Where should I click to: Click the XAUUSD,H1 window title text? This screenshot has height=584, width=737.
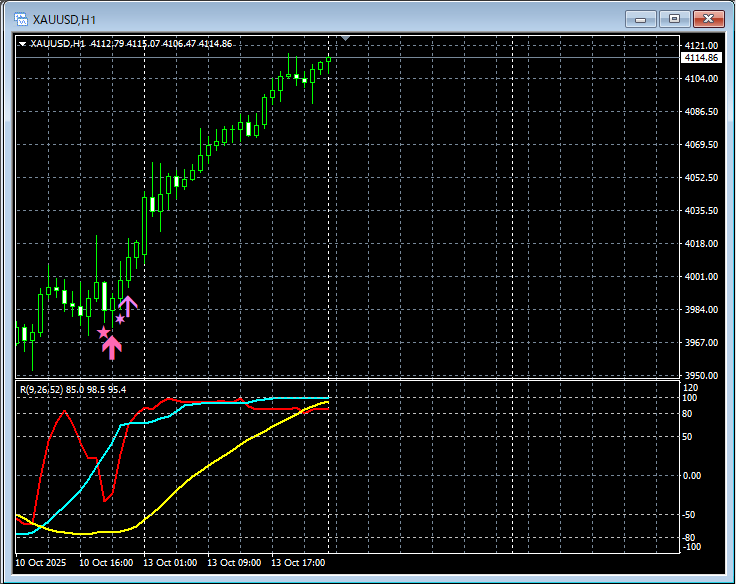point(64,20)
